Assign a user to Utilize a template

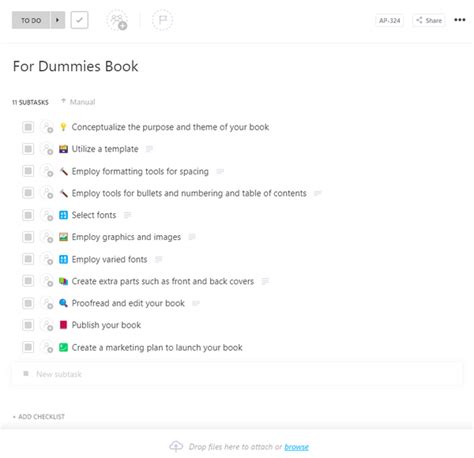(47, 149)
